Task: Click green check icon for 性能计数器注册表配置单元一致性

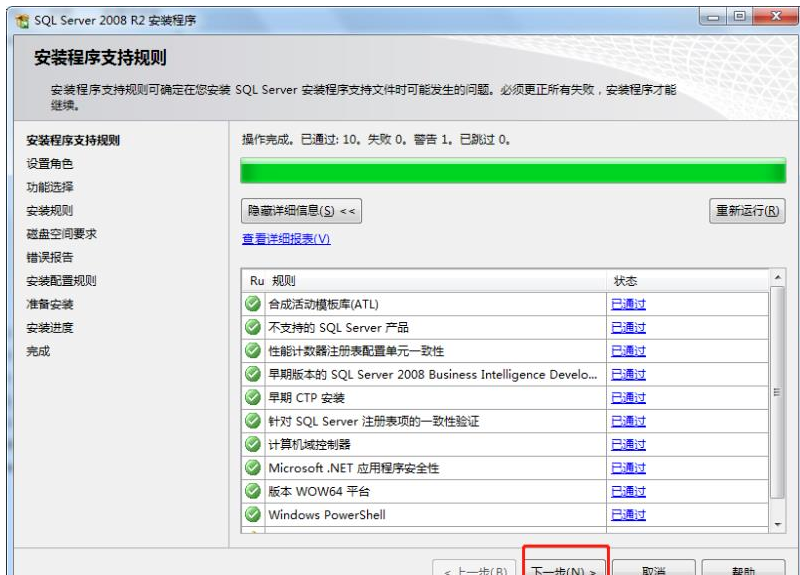Action: [x=253, y=351]
